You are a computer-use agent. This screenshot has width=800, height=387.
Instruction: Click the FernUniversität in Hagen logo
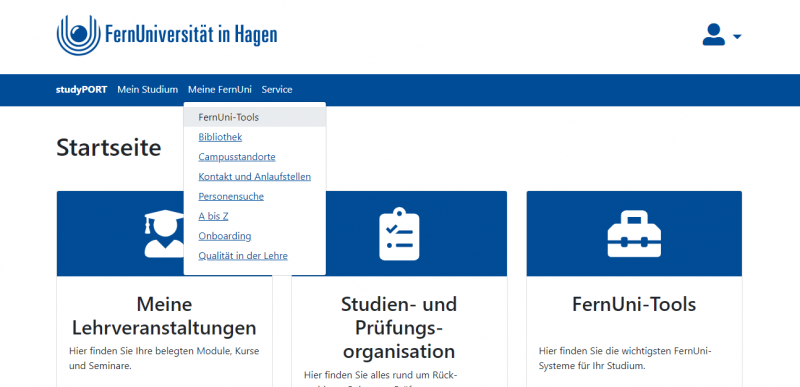167,35
